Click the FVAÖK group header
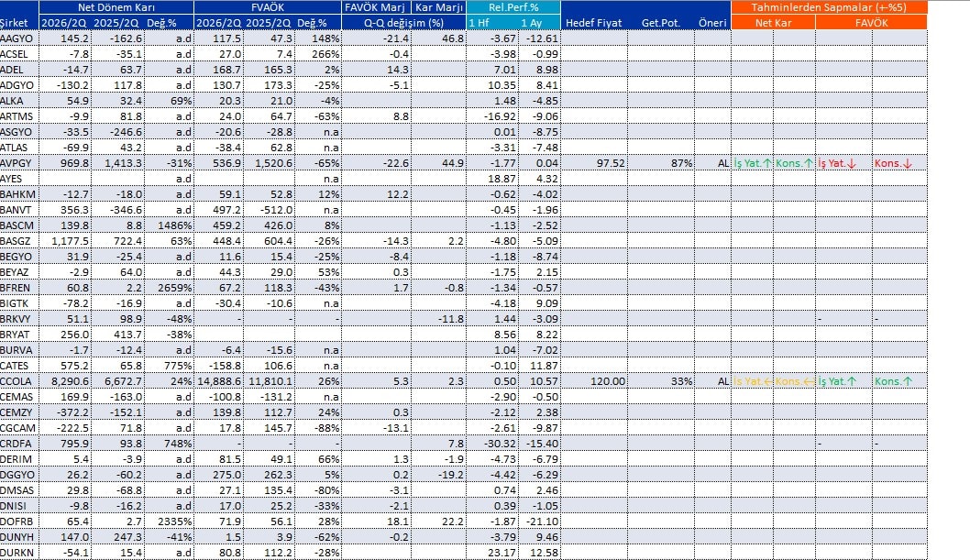The width and height of the screenshot is (970, 560). (267, 7)
